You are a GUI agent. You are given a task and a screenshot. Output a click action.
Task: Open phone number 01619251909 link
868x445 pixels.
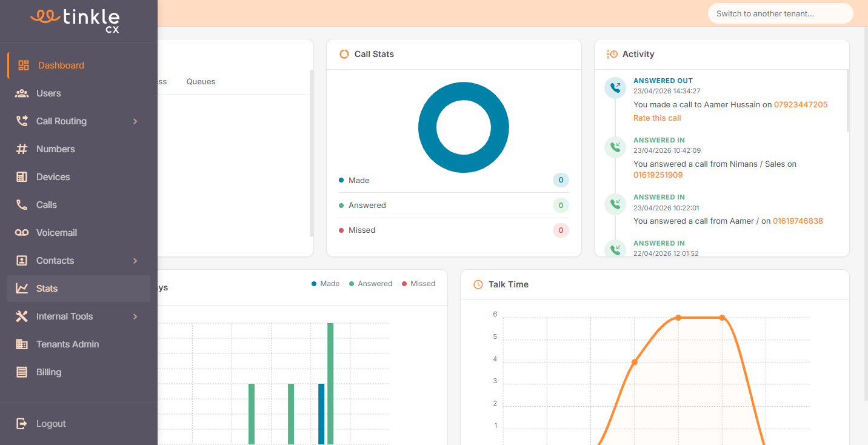point(658,175)
